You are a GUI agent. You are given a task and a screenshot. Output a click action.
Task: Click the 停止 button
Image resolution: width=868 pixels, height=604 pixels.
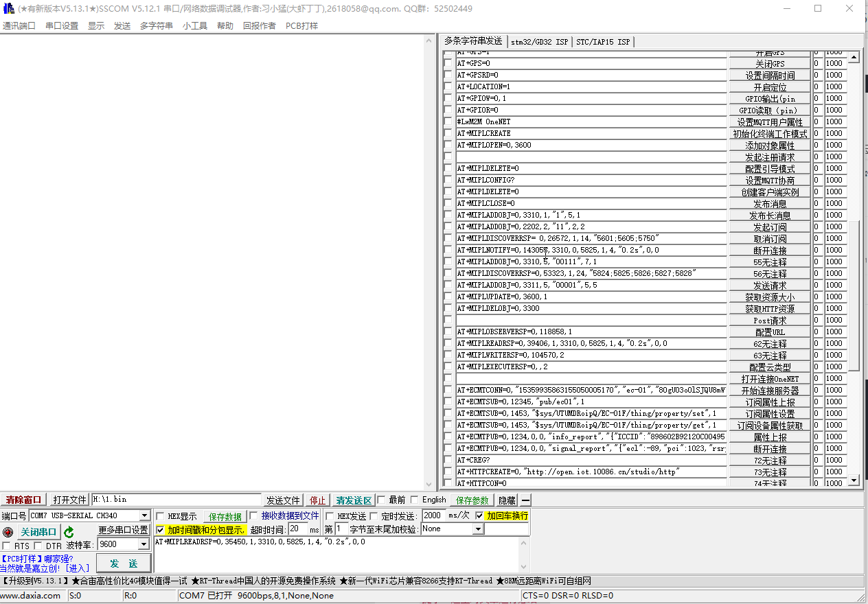click(x=318, y=500)
